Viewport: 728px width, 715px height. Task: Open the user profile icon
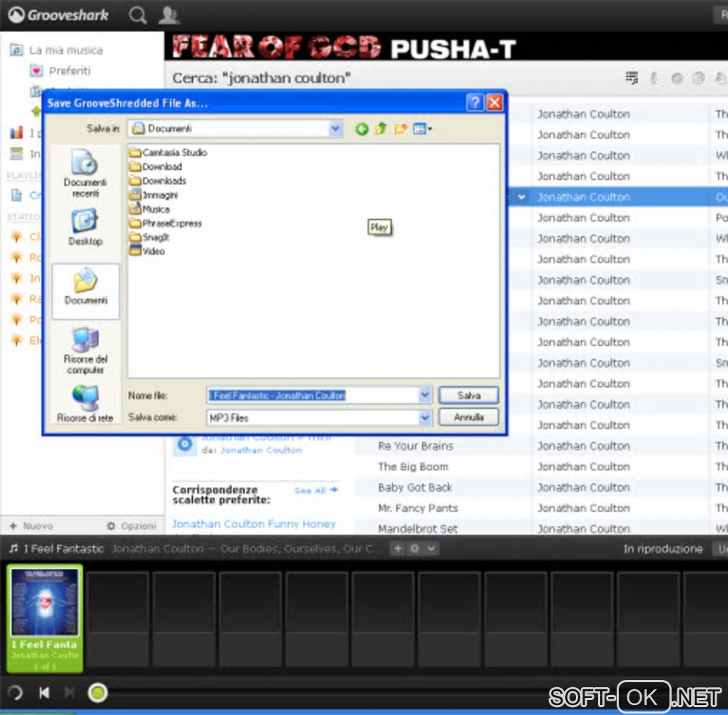click(x=168, y=15)
